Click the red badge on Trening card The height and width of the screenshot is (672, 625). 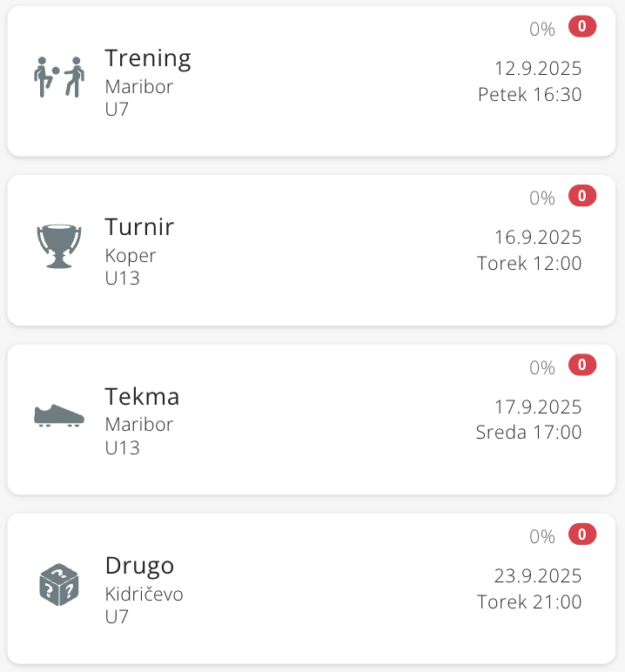581,27
